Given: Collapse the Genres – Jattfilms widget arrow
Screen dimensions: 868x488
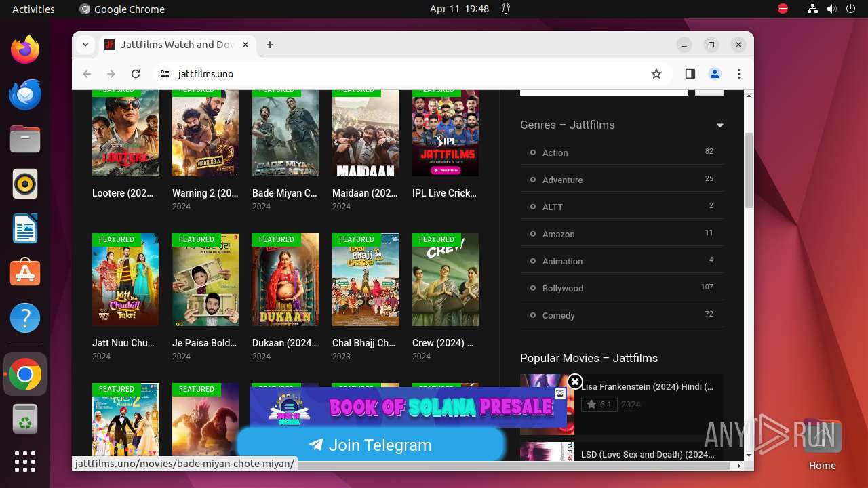Looking at the screenshot, I should pos(719,125).
